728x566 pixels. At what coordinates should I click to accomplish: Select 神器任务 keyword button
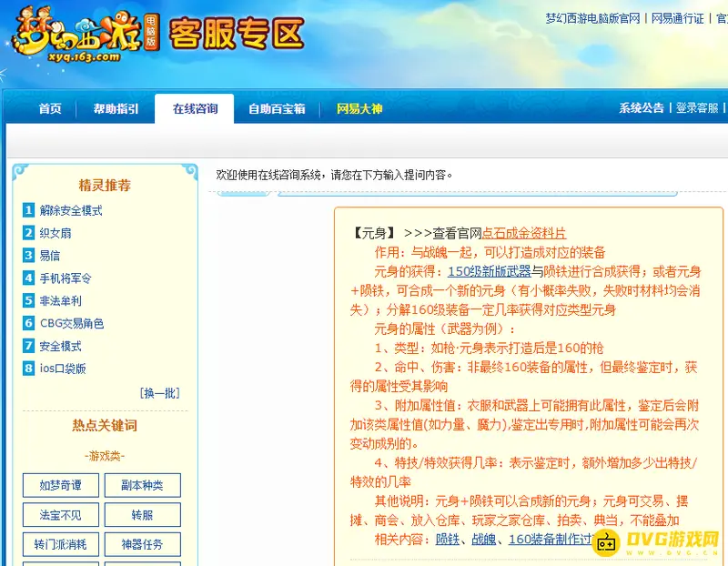143,544
